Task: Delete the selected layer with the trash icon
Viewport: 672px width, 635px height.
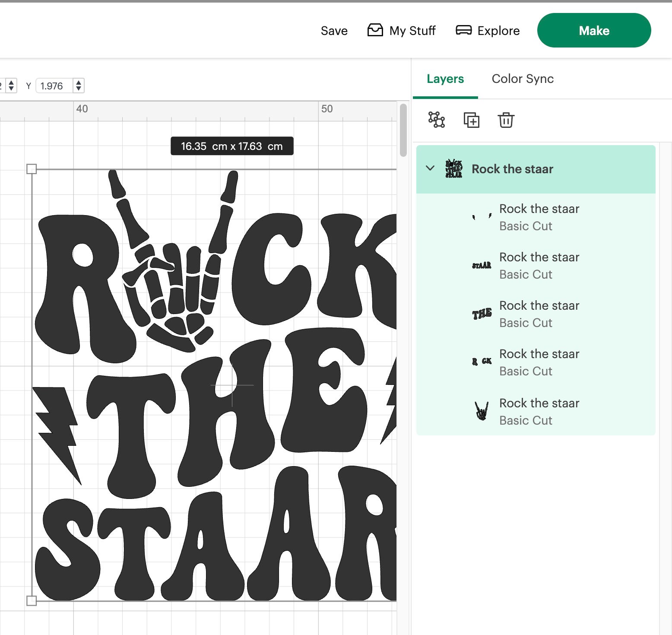Action: (x=505, y=121)
